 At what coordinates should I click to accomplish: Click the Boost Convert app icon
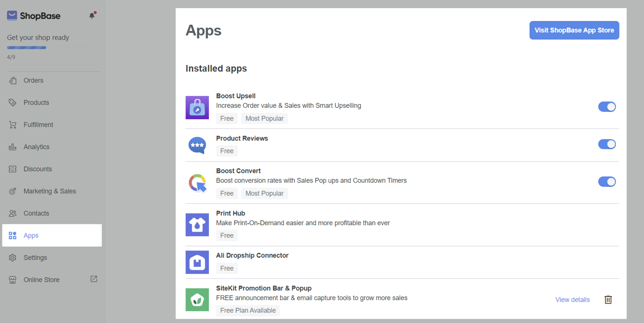click(x=197, y=183)
